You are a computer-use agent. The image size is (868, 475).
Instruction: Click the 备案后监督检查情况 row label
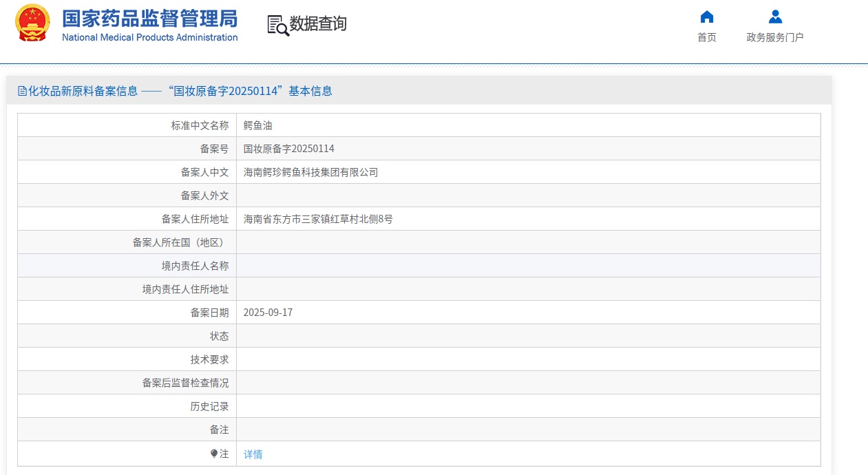pyautogui.click(x=185, y=383)
